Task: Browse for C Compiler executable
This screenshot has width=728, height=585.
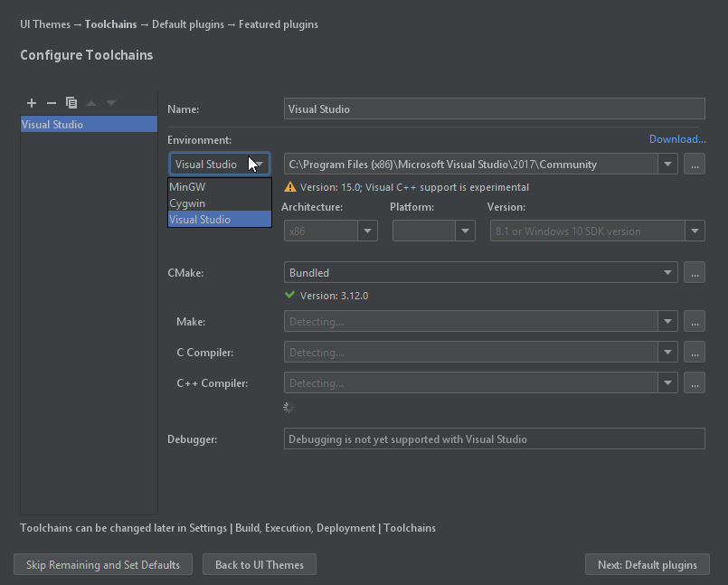Action: [x=695, y=352]
